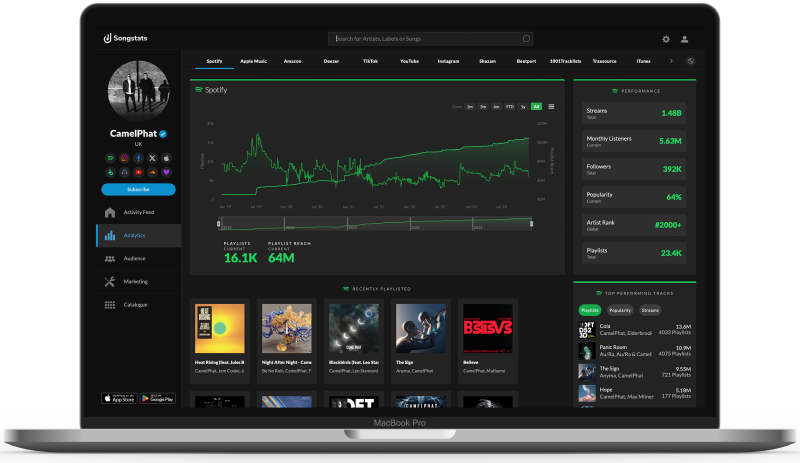Sort top tracks by Playlists
800x463 pixels.
tap(590, 310)
